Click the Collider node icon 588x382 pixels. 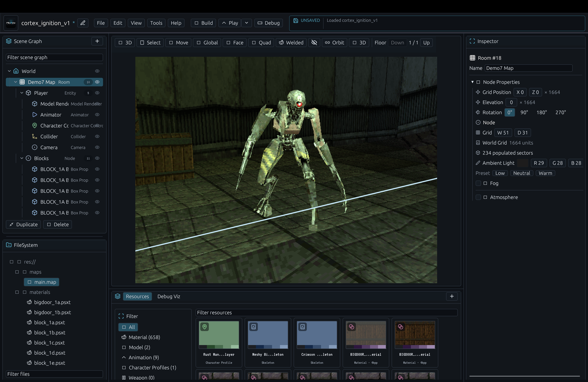pos(34,137)
